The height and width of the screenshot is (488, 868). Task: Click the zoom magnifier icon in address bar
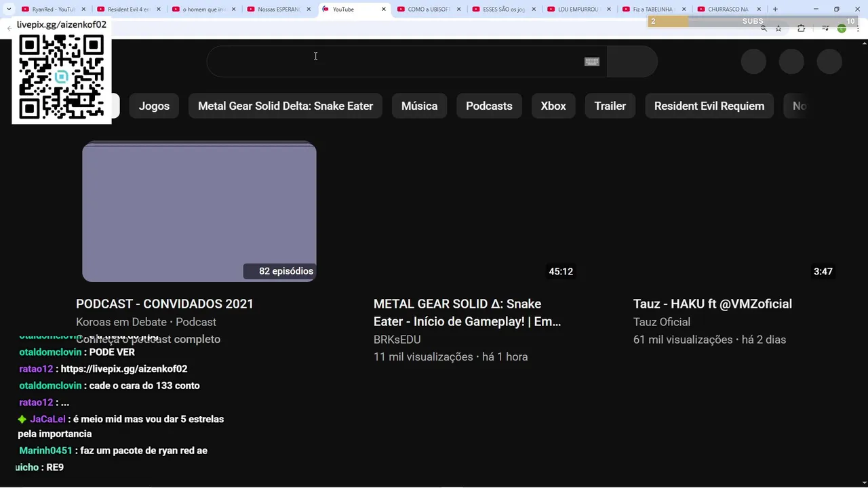click(x=764, y=28)
